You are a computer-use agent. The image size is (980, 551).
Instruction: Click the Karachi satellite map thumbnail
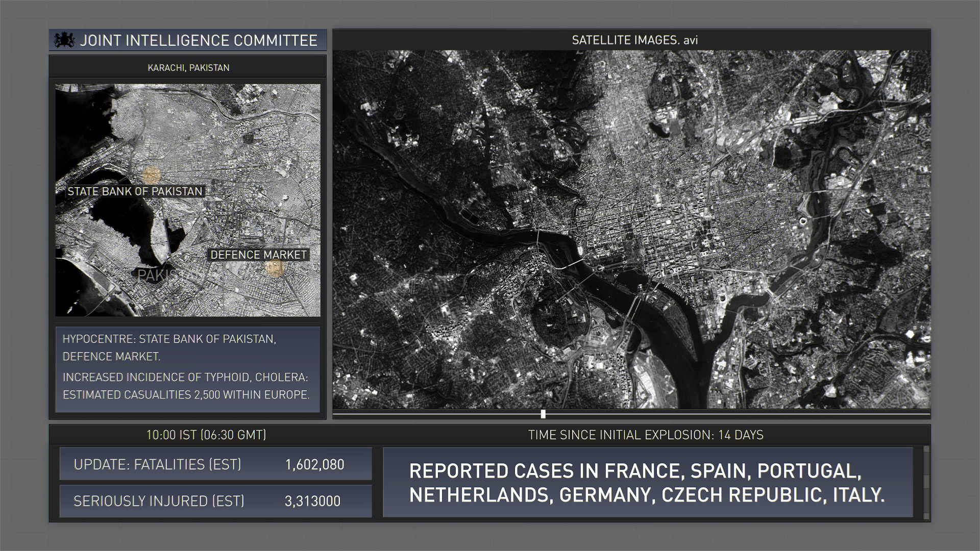point(188,200)
